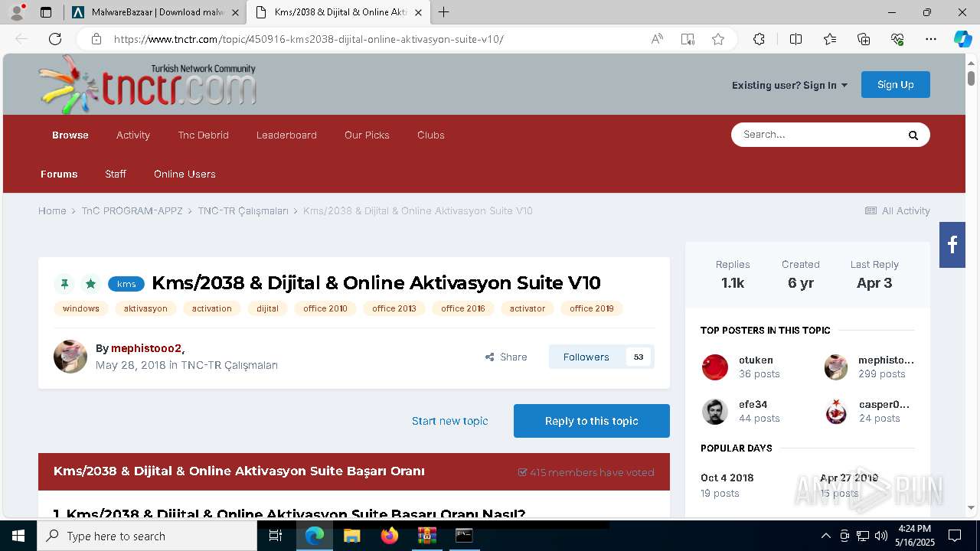Click the Sign Up button
The height and width of the screenshot is (551, 980).
(x=895, y=84)
